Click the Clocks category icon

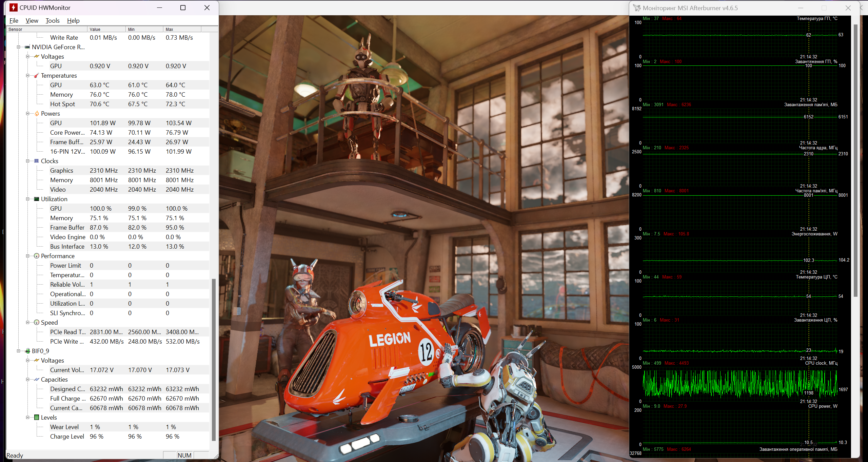(x=36, y=161)
